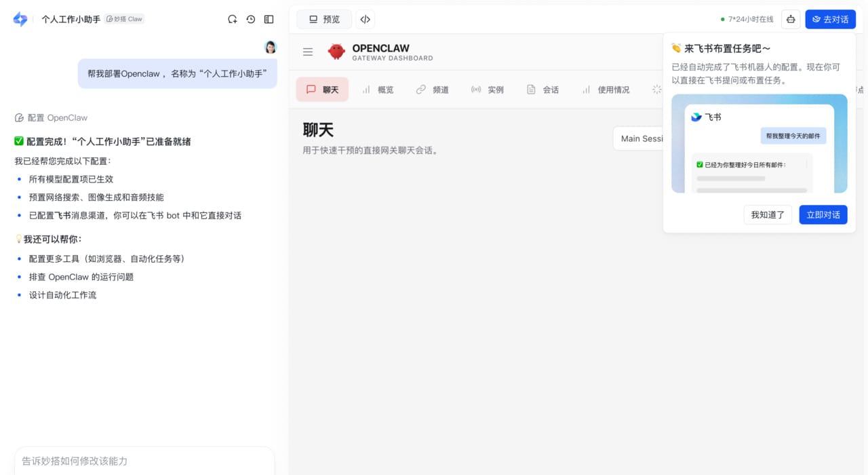Viewport: 868px width, 475px height.
Task: Open the 使用情况 usage tab
Action: (604, 89)
